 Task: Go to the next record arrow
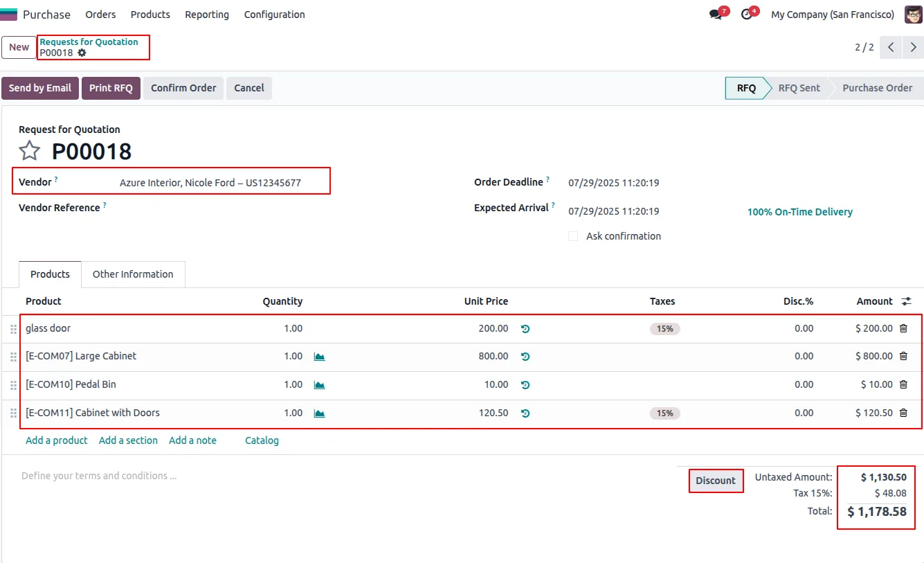[914, 47]
